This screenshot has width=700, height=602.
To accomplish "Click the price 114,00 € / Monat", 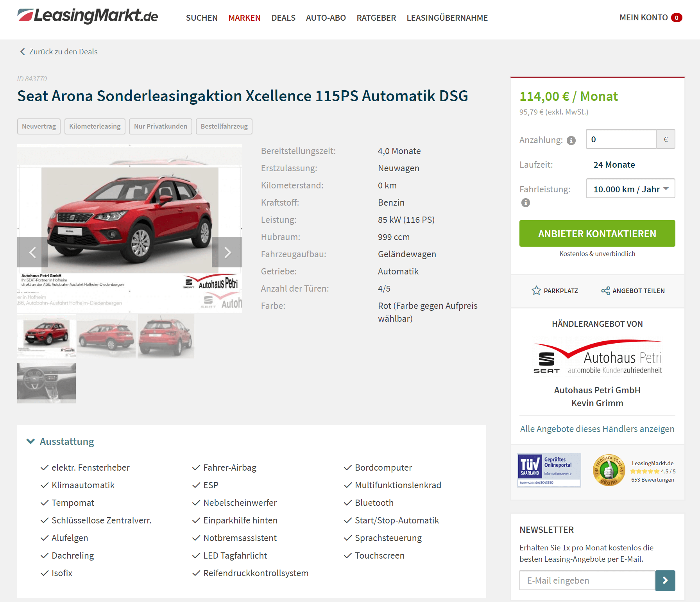I will [568, 96].
